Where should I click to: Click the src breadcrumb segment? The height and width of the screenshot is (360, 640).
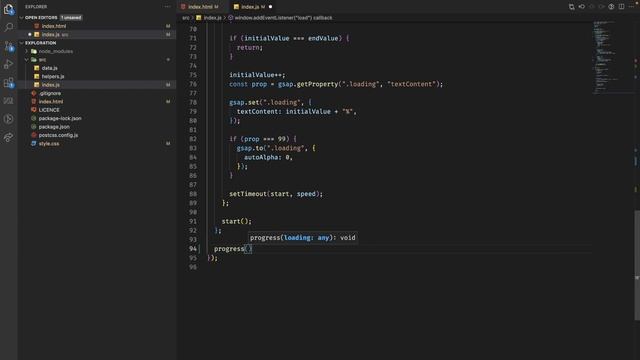186,18
